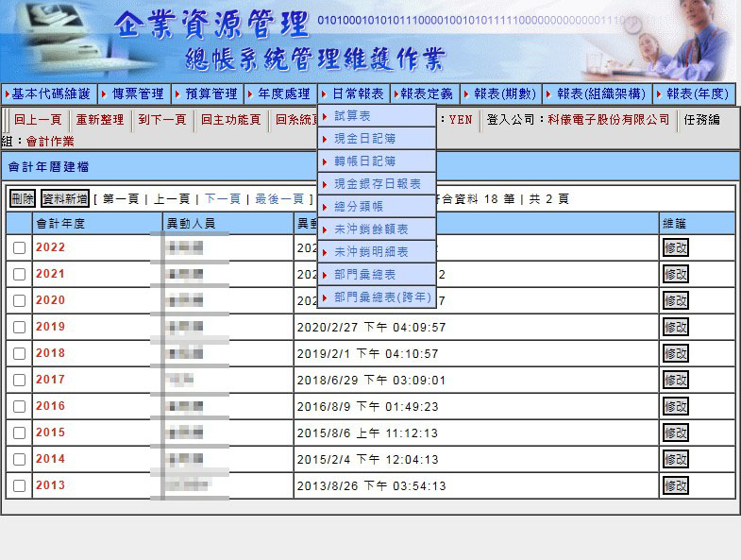The image size is (741, 560).
Task: Open the 報表定義 menu
Action: pos(425,94)
